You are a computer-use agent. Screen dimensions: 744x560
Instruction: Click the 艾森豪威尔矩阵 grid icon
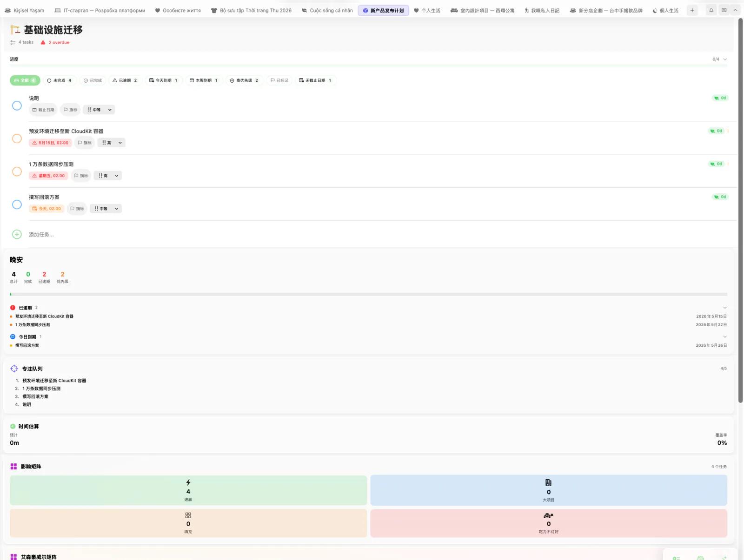pyautogui.click(x=13, y=557)
